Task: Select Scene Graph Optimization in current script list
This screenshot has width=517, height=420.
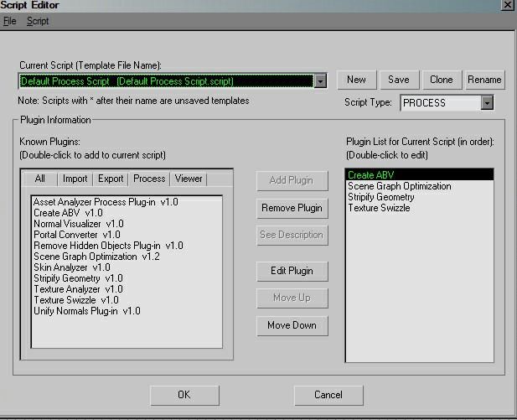Action: tap(420, 186)
